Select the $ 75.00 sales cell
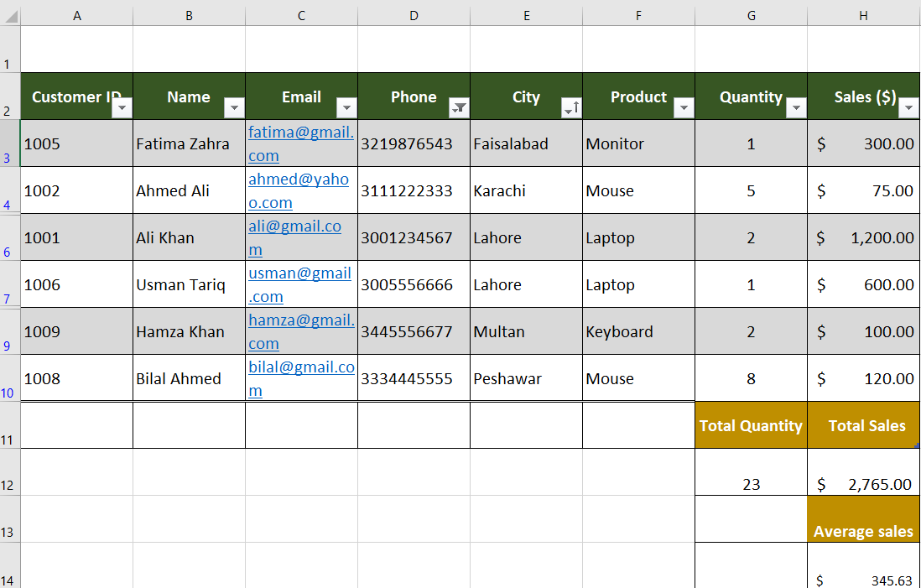This screenshot has width=921, height=588. coord(863,190)
